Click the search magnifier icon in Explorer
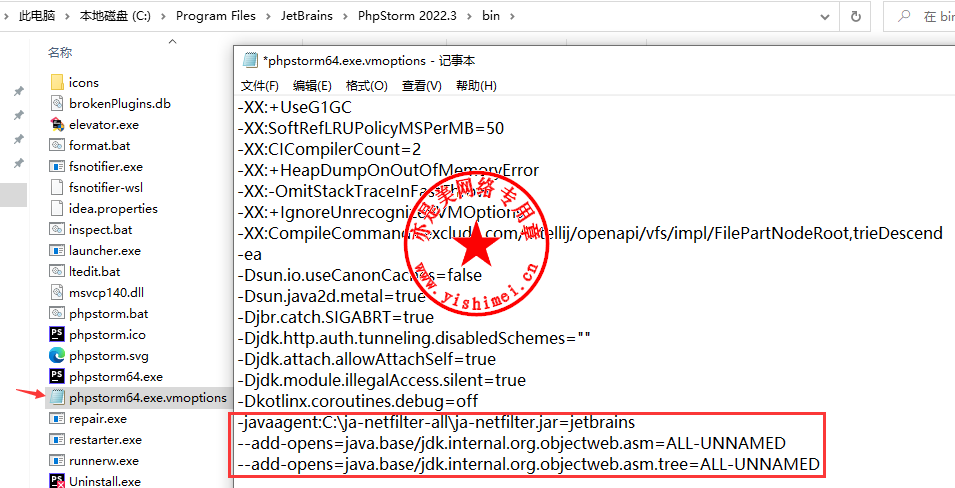955x488 pixels. coord(905,16)
